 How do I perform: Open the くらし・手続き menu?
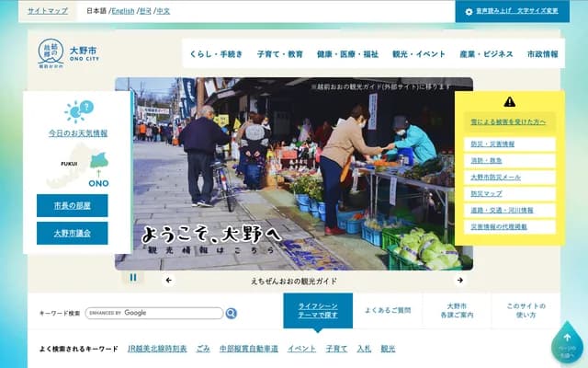click(216, 54)
